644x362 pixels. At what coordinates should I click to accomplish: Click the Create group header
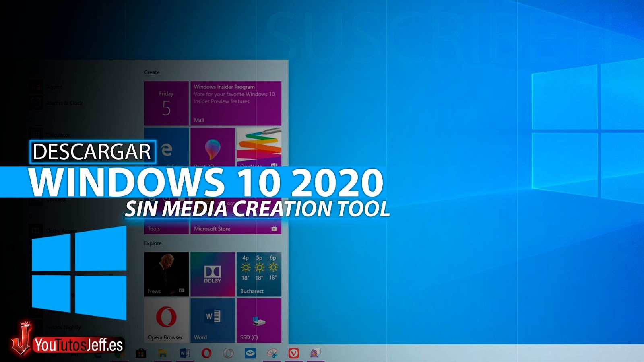pyautogui.click(x=152, y=72)
